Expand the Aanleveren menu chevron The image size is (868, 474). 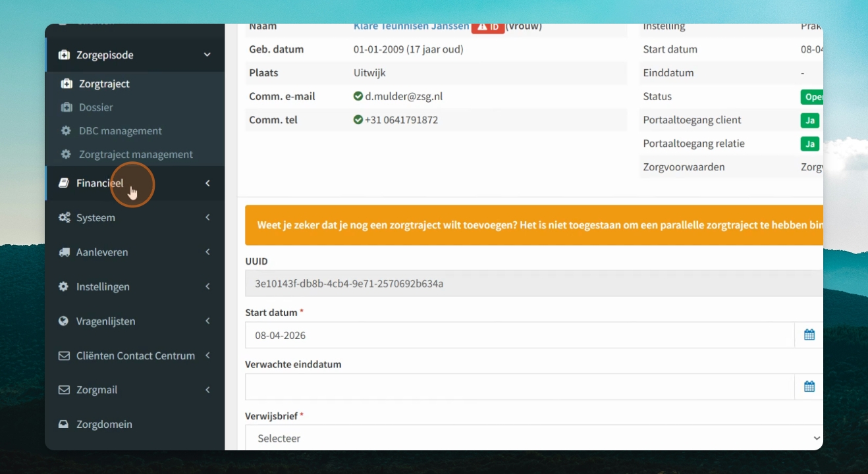pyautogui.click(x=207, y=252)
